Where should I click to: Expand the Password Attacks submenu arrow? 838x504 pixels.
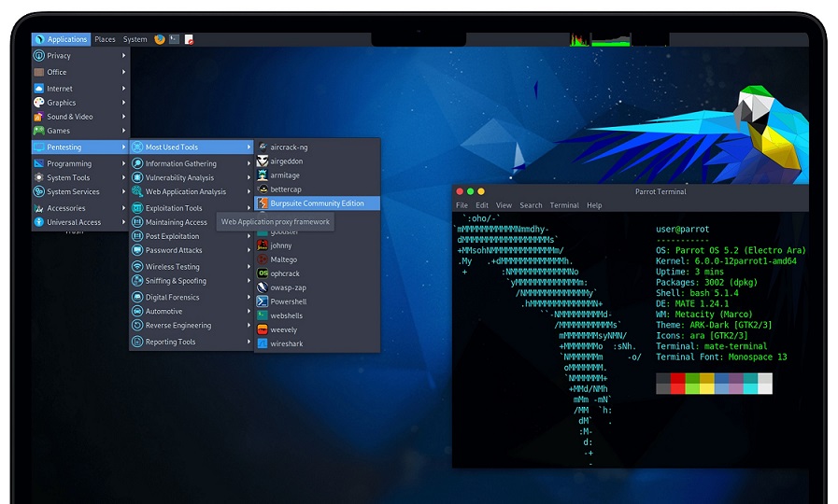coord(249,250)
